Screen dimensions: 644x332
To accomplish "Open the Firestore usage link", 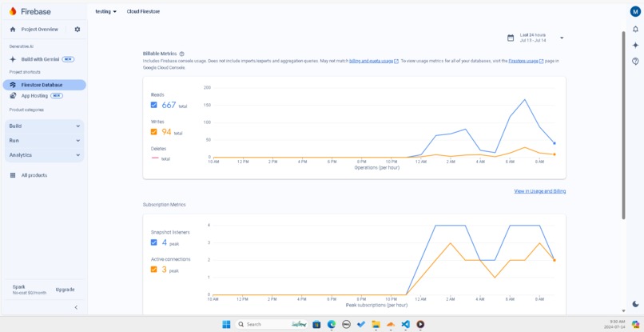I will tap(526, 62).
